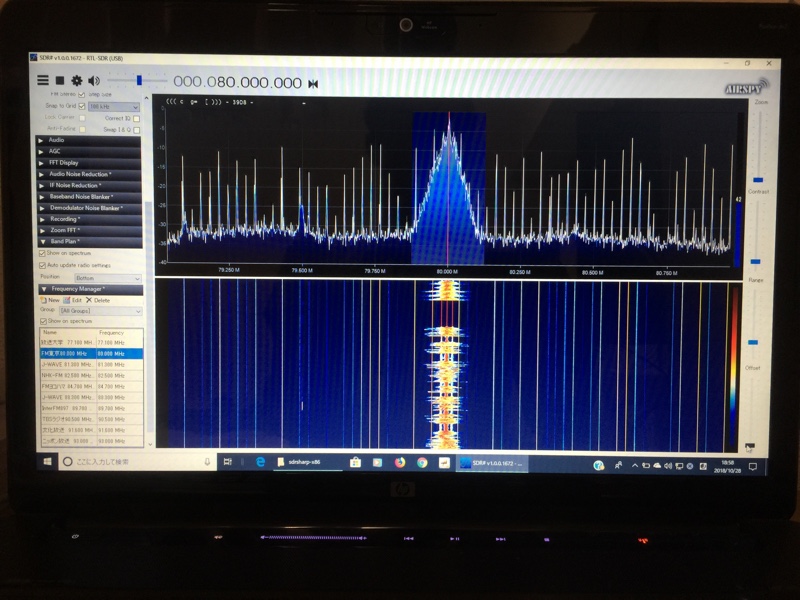Select the NHK-FM 82.500 MHz bookmark row

click(x=91, y=376)
